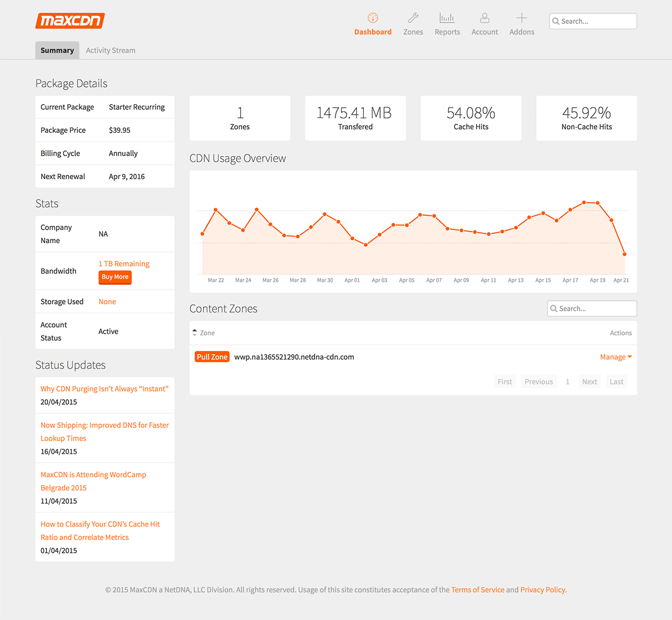Click the last data point on the usage chart
672x620 pixels.
(625, 254)
